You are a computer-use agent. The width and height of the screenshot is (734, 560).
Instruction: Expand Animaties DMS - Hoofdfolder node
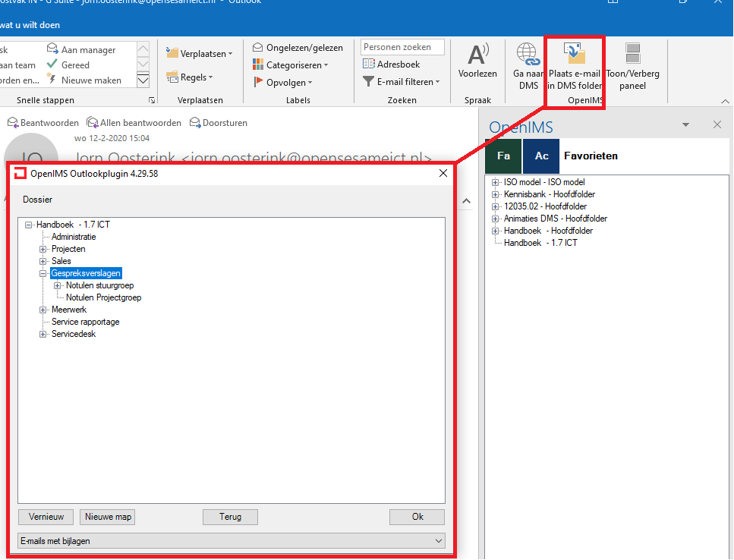tap(495, 219)
